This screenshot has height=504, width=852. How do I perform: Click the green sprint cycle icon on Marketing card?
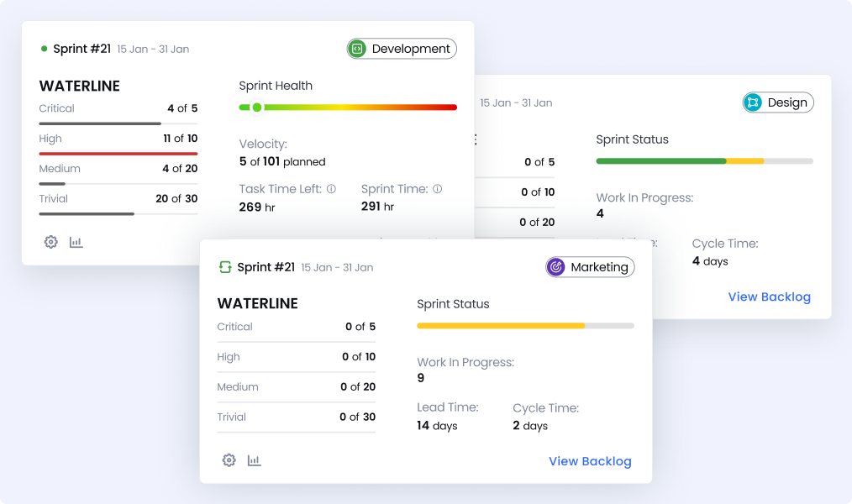225,267
